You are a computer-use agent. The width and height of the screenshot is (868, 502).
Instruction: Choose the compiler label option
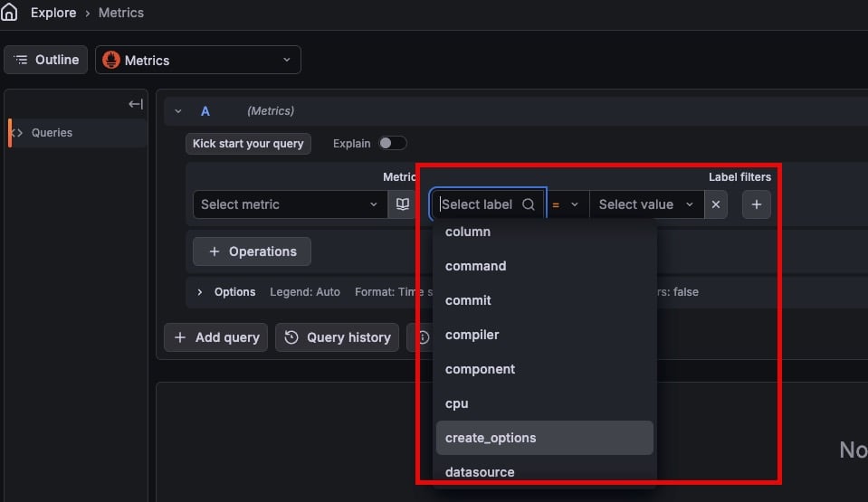pyautogui.click(x=545, y=335)
